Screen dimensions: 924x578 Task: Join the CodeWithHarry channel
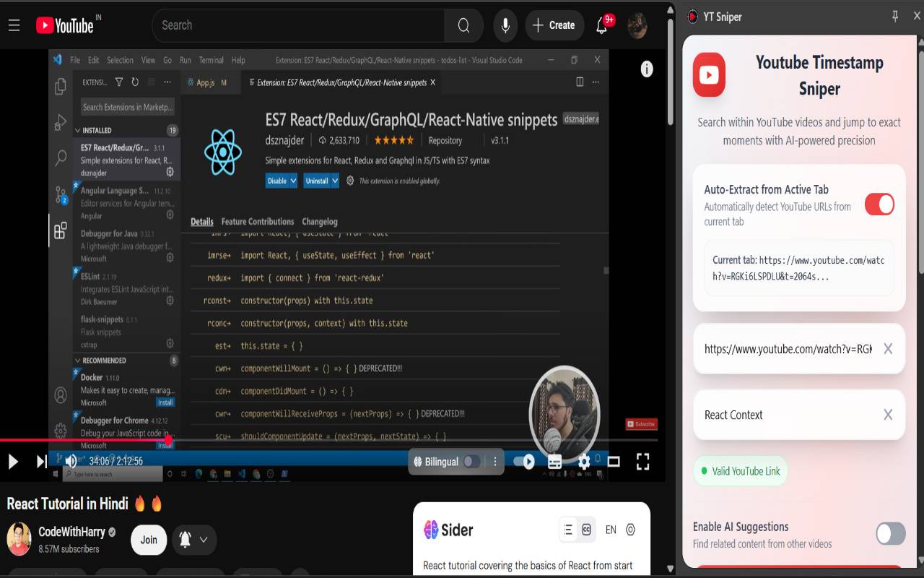pos(148,540)
